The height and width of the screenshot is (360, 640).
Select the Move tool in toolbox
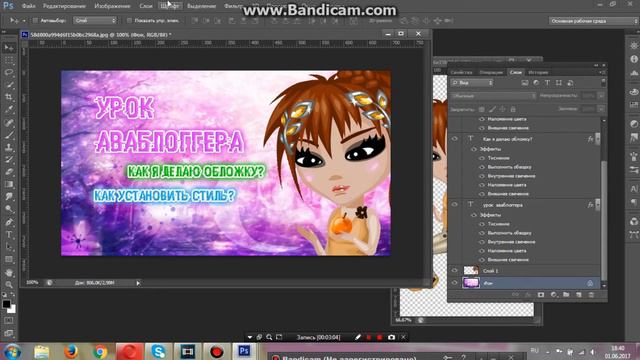pos(9,48)
